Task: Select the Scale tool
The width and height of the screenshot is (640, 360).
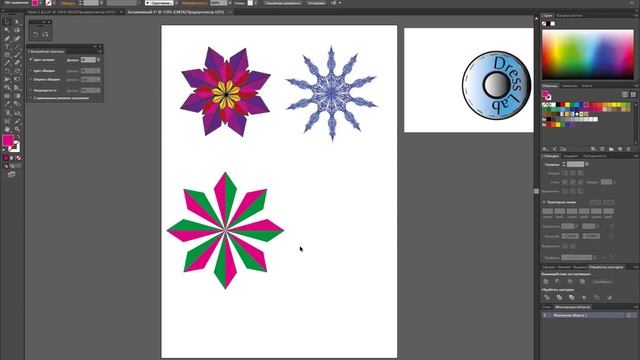Action: (x=17, y=71)
